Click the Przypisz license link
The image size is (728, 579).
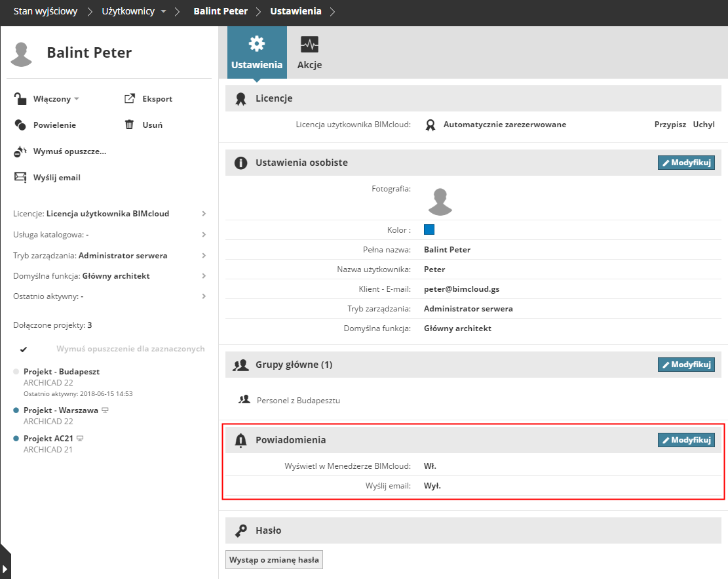tap(670, 125)
